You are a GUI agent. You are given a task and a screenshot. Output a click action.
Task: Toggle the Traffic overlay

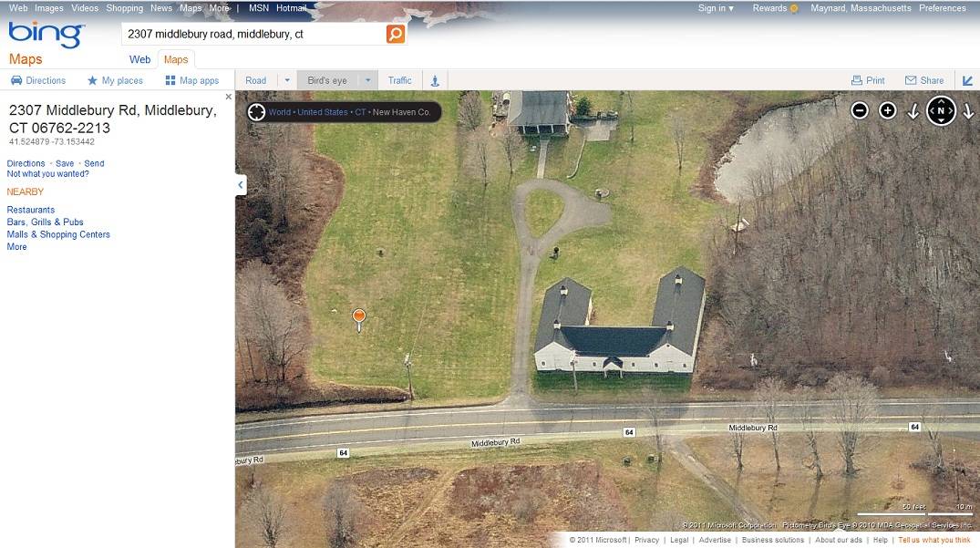coord(399,80)
